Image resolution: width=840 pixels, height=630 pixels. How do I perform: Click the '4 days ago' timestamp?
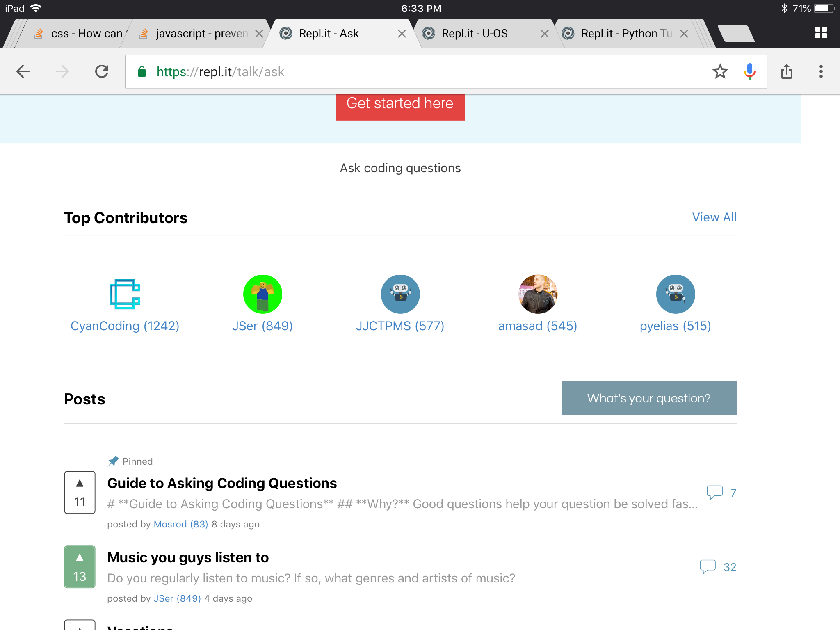coord(228,598)
